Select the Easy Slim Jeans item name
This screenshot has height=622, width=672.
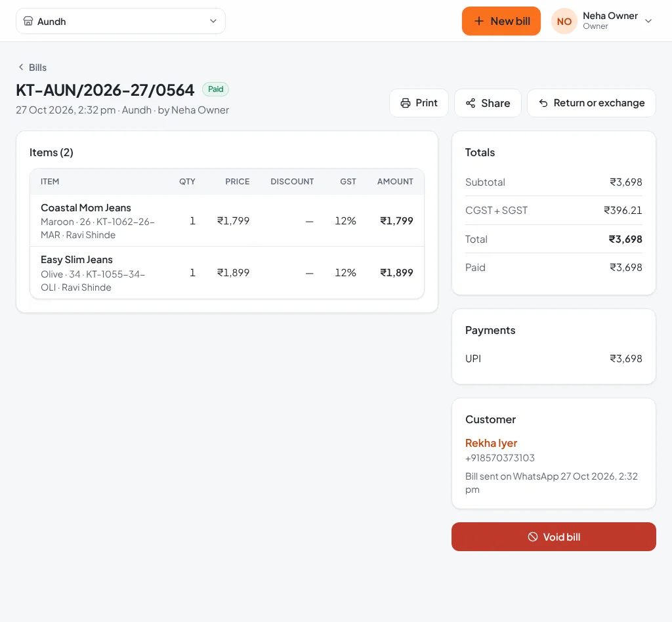[77, 260]
